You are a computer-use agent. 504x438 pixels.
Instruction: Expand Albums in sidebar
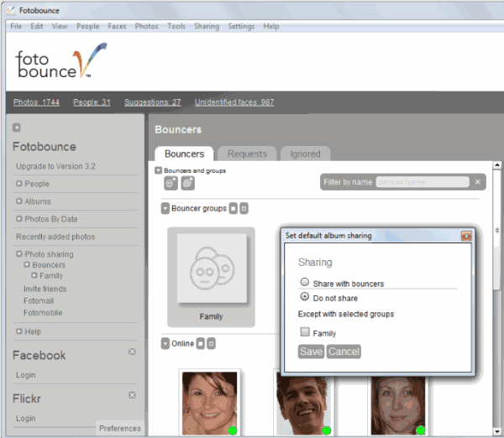[x=19, y=201]
